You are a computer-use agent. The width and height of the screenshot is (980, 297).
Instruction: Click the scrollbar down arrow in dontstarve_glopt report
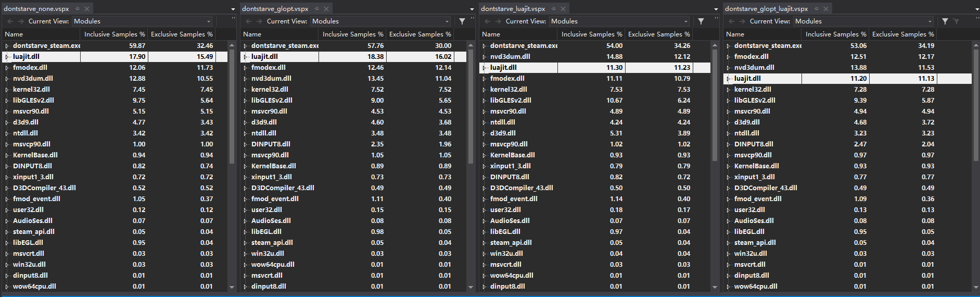tap(471, 287)
